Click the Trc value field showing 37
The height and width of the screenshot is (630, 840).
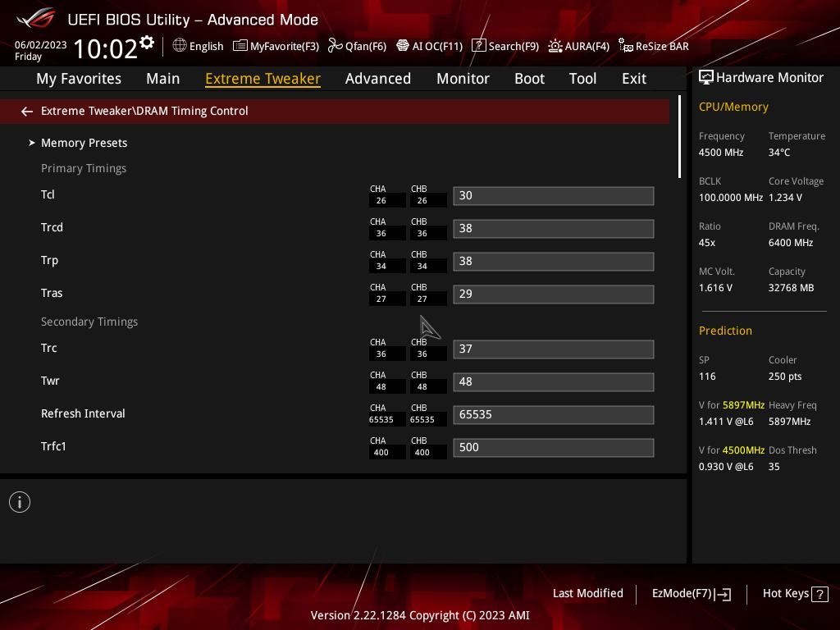point(554,349)
